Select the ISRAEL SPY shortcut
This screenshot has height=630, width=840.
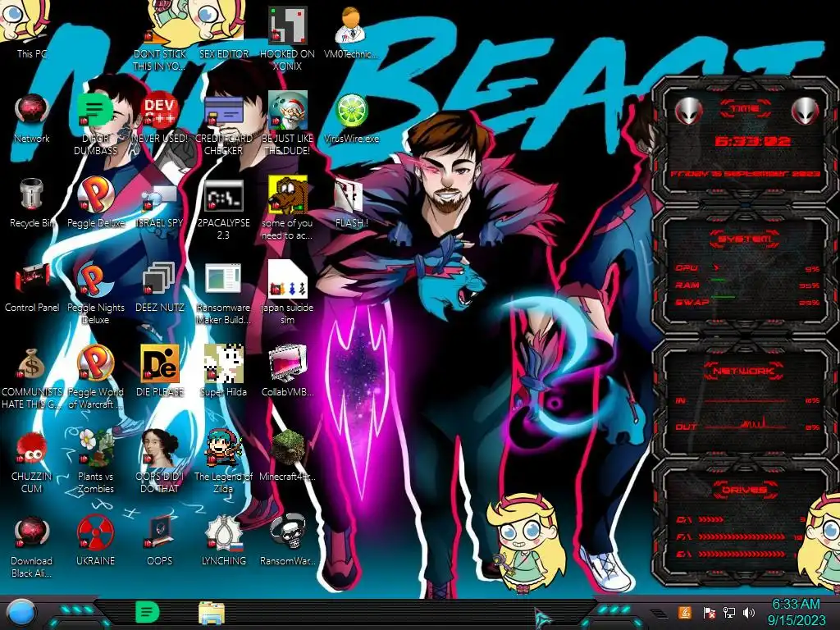pos(160,203)
